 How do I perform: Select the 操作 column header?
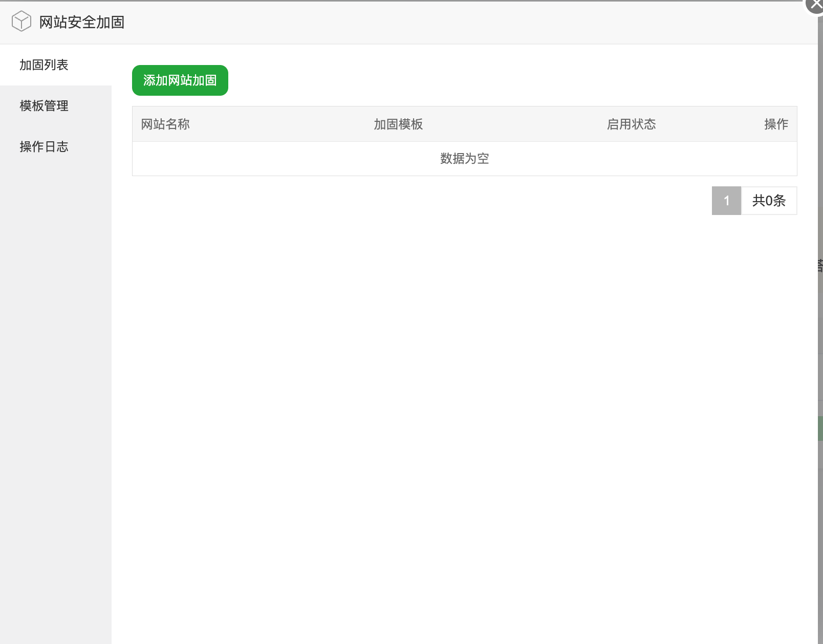(x=776, y=124)
